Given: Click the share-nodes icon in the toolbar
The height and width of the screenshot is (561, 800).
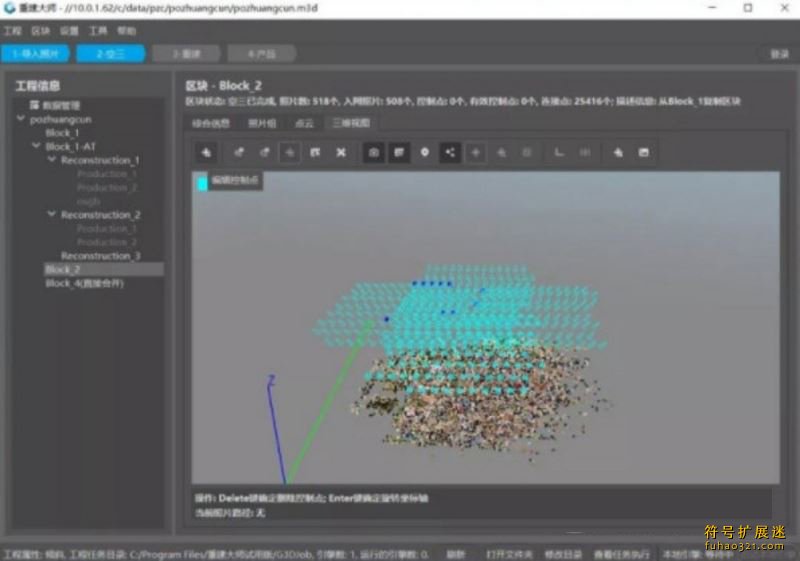Looking at the screenshot, I should point(450,152).
